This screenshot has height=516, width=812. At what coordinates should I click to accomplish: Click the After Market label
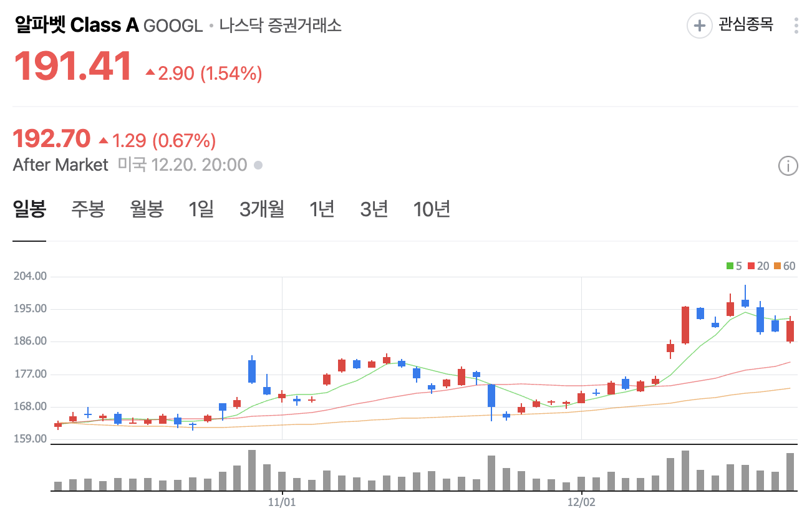(60, 165)
